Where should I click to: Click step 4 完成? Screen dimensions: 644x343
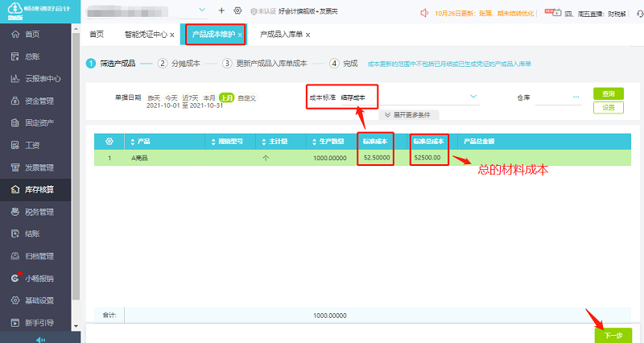(344, 64)
